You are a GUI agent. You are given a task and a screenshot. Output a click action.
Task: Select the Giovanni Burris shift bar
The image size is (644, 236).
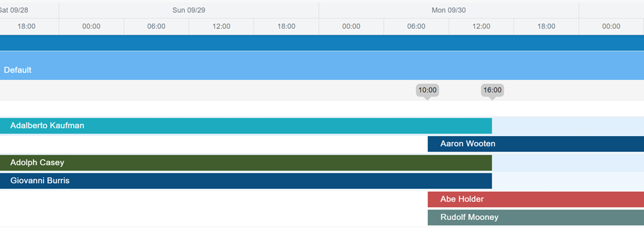[x=246, y=181]
